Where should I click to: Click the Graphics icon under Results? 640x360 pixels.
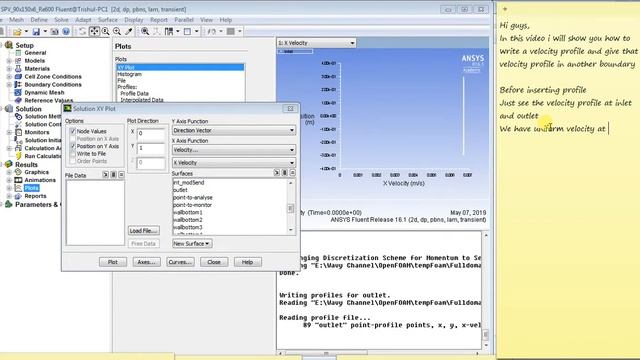point(18,172)
